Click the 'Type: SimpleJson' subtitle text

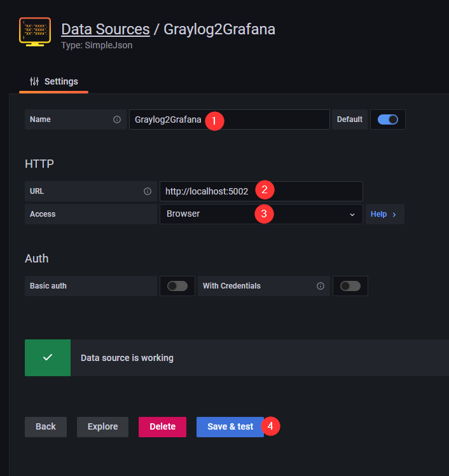97,45
